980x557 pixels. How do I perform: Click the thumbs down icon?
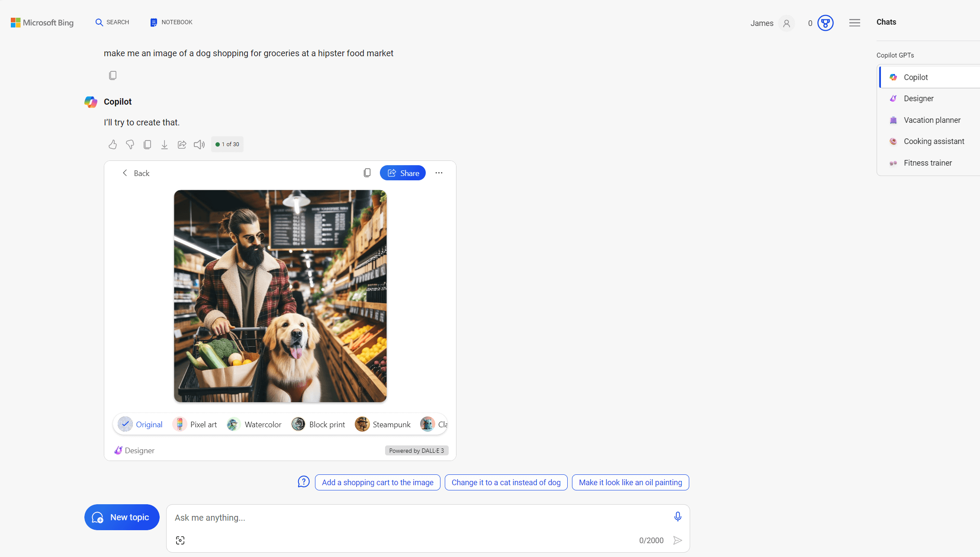point(130,144)
